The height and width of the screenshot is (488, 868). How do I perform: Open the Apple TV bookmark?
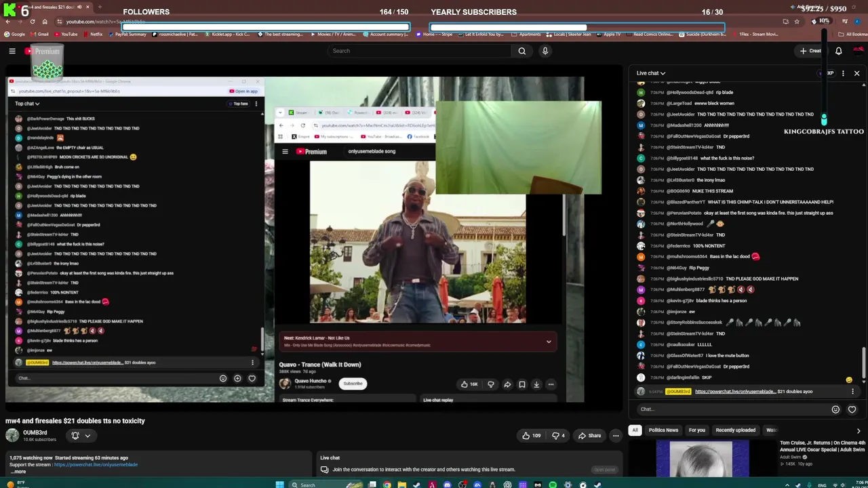click(x=608, y=34)
